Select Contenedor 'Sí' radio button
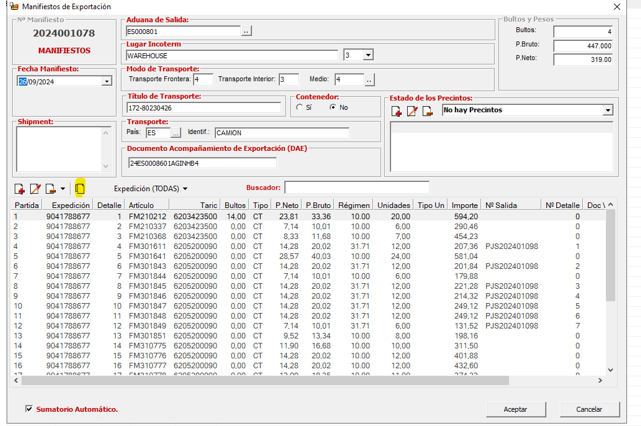This screenshot has height=426, width=641. pos(301,107)
